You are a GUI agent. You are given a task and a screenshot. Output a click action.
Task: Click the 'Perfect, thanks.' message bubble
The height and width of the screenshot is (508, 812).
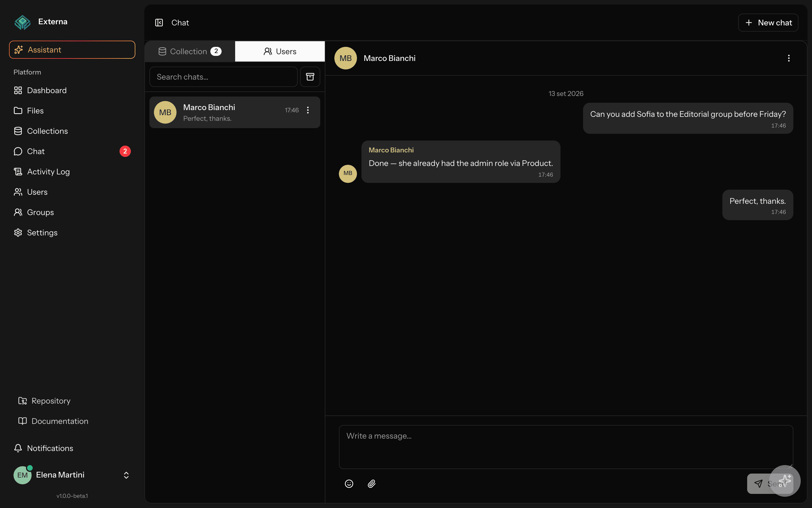coord(758,205)
